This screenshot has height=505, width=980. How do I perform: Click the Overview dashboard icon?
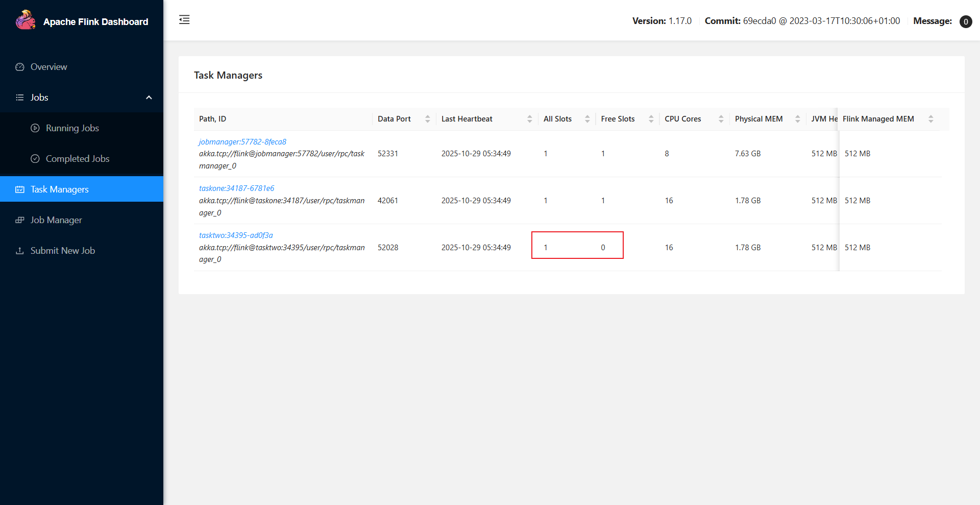20,67
